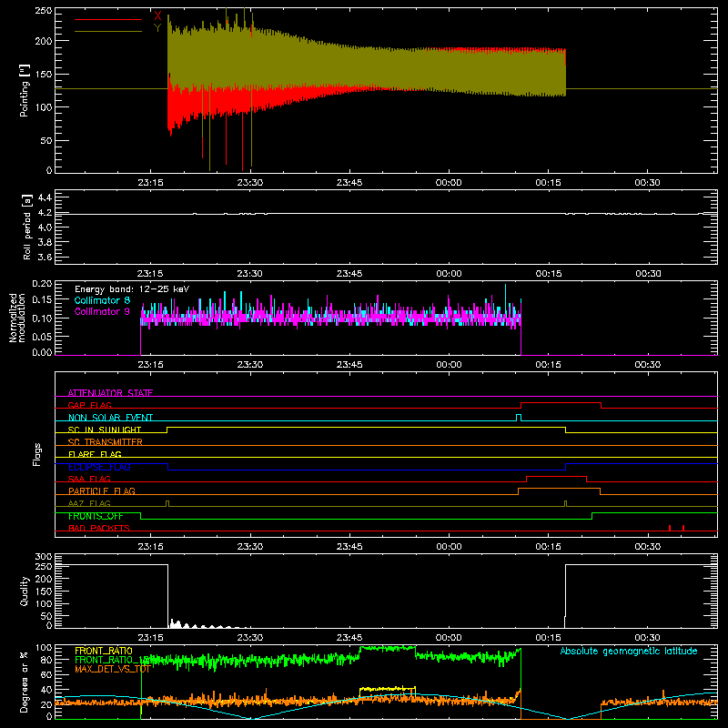Click the 23:15 tick label under Pointing plot
This screenshot has width=728, height=728.
coord(150,183)
